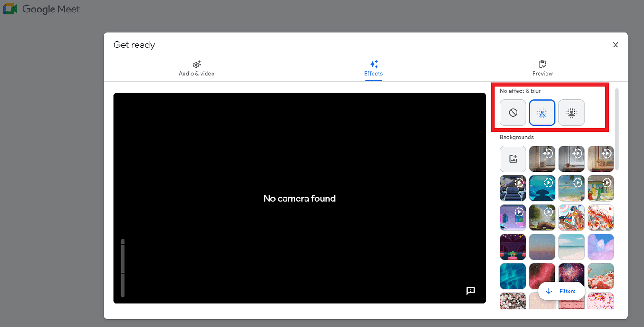Apply slight background blur effect

542,113
